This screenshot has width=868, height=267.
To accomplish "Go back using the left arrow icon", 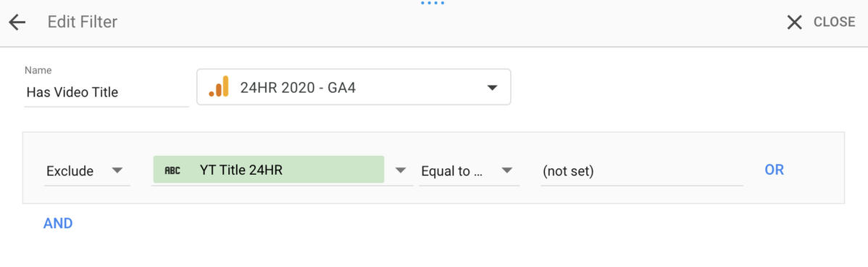I will pos(17,22).
